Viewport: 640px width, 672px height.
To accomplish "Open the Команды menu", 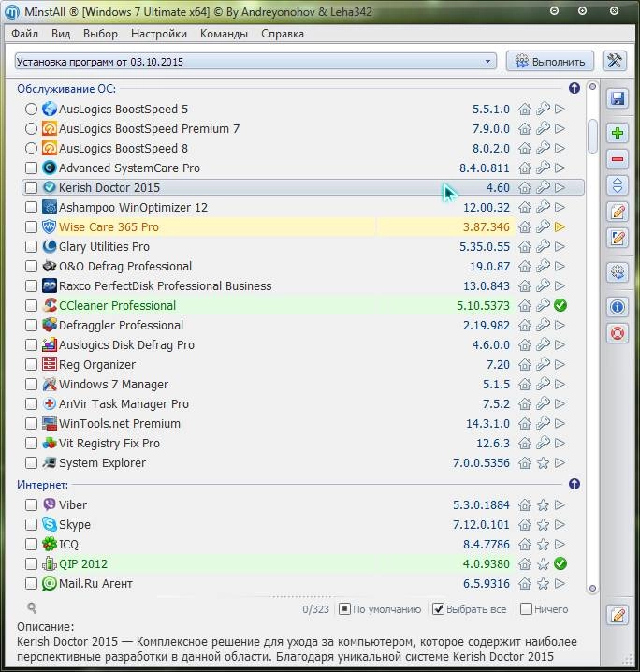I will tap(224, 34).
